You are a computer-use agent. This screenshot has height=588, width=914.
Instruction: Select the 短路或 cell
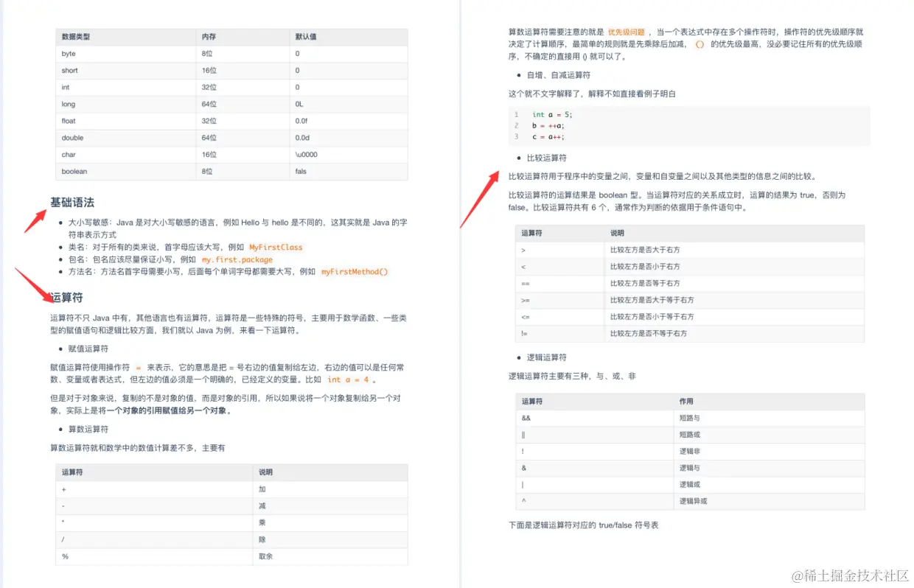[769, 435]
